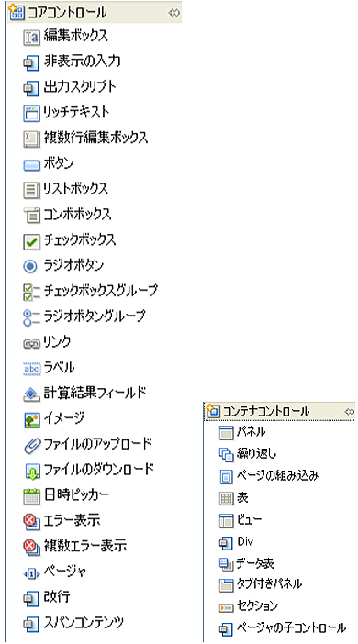Click the タブ付きパネル text label
Image resolution: width=358 pixels, height=644 pixels.
pos(269,583)
